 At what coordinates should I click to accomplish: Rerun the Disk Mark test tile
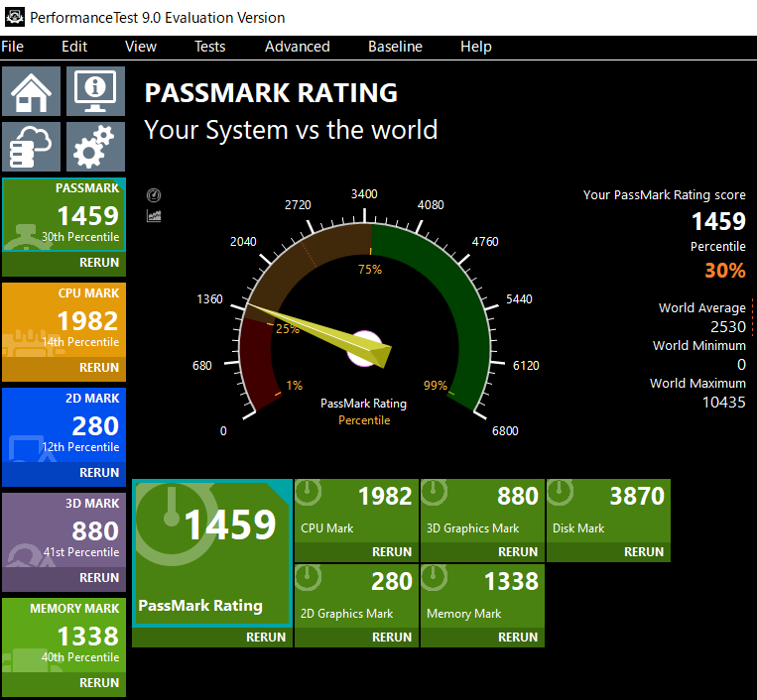644,552
